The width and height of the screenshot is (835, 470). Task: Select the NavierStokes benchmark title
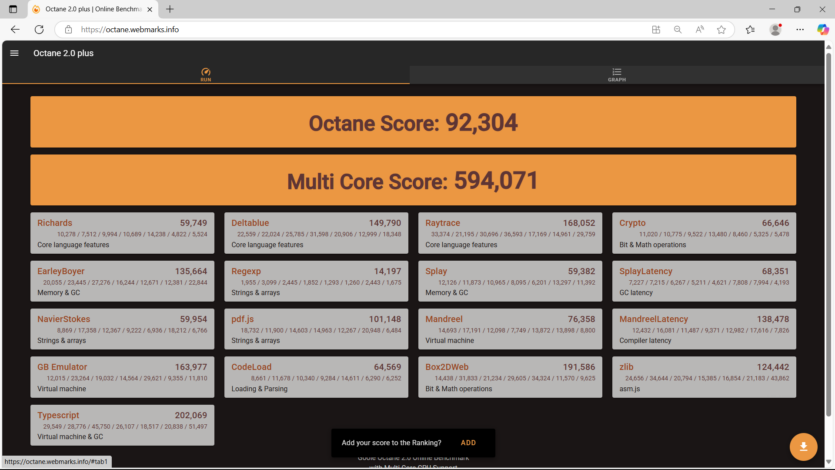coord(63,319)
